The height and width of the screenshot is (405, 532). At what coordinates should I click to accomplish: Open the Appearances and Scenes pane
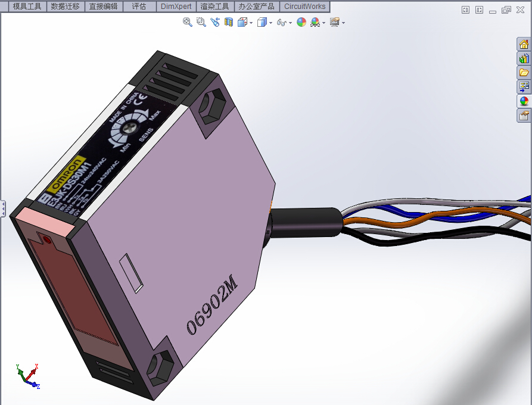pos(524,101)
